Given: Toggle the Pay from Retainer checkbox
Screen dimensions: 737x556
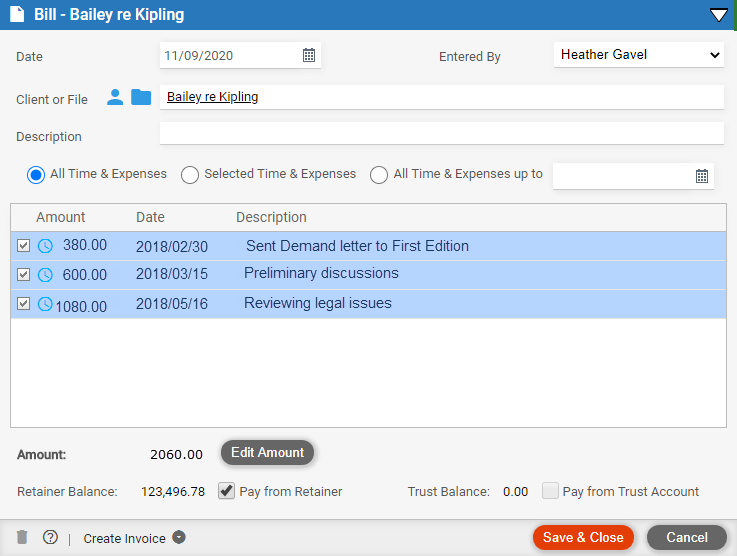Looking at the screenshot, I should (227, 491).
